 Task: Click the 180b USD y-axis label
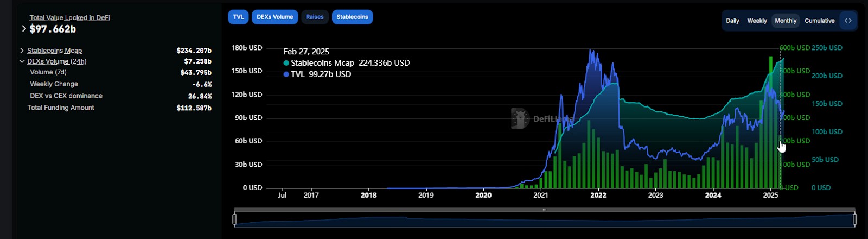click(247, 48)
